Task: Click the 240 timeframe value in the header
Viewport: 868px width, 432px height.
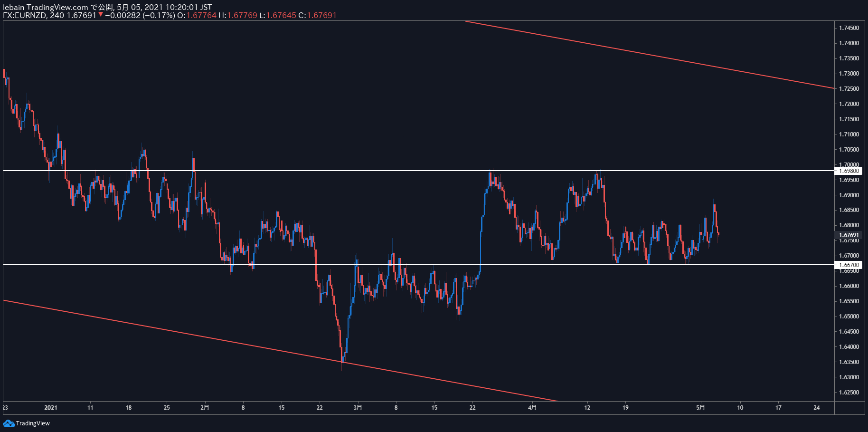Action: pyautogui.click(x=57, y=15)
